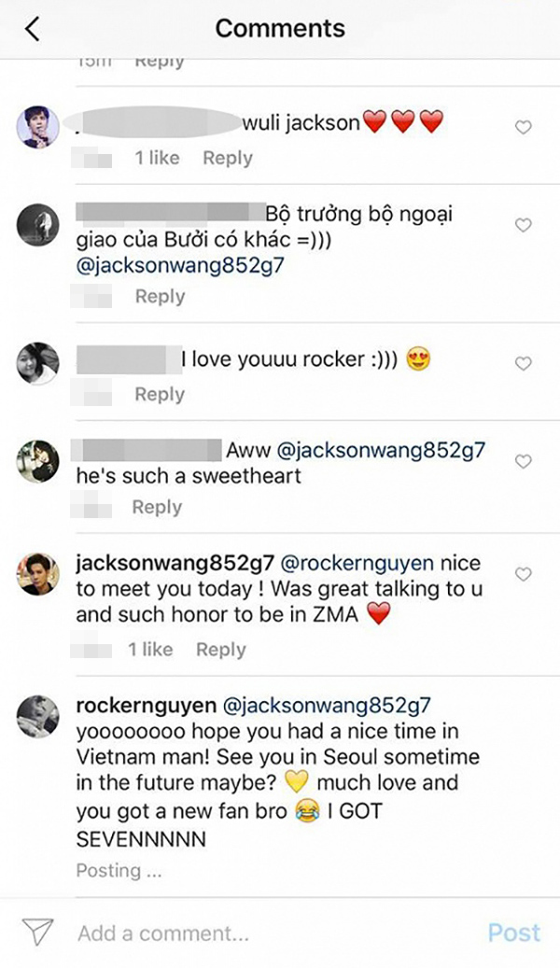Like jacksonwang852g7's 'nice to meet you' comment

[524, 574]
